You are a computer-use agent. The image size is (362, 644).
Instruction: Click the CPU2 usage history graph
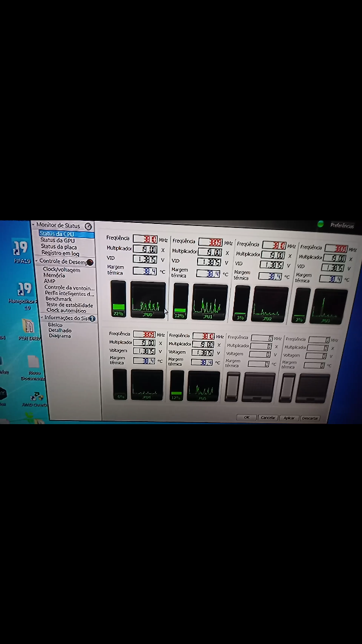pyautogui.click(x=270, y=304)
